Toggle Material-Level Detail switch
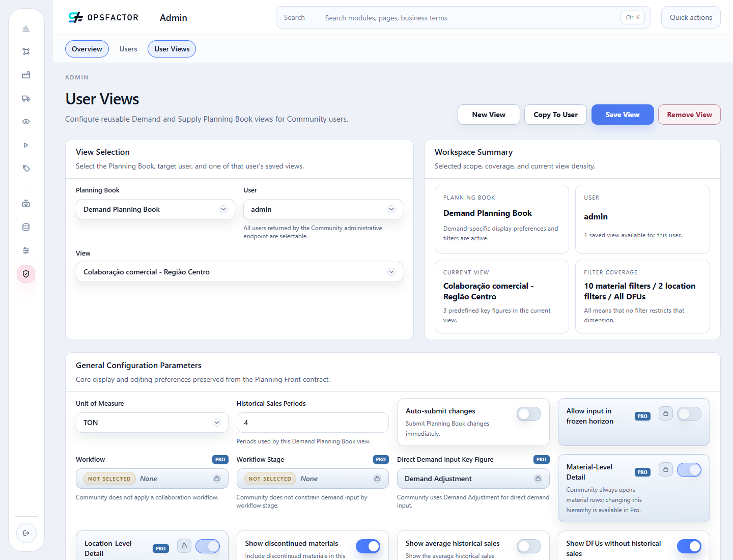The height and width of the screenshot is (560, 733). click(x=689, y=470)
